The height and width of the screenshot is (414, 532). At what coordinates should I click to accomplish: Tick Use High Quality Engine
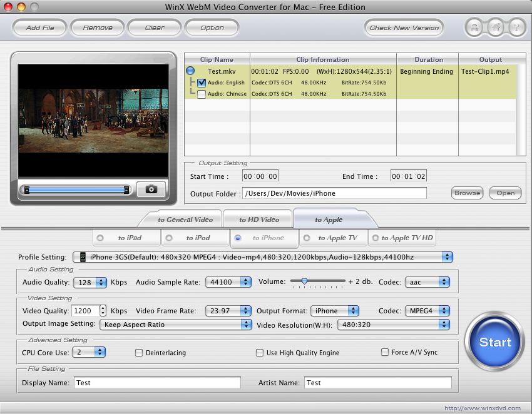(260, 353)
